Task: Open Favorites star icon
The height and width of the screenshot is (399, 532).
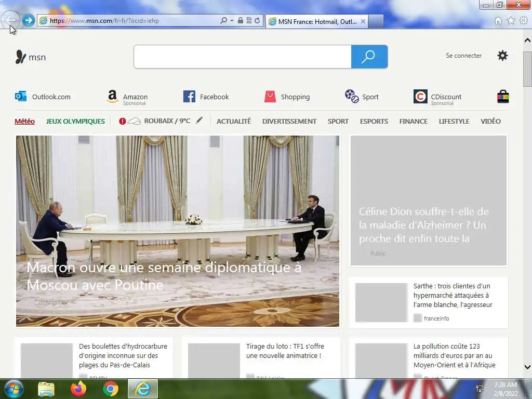Action: click(x=511, y=21)
